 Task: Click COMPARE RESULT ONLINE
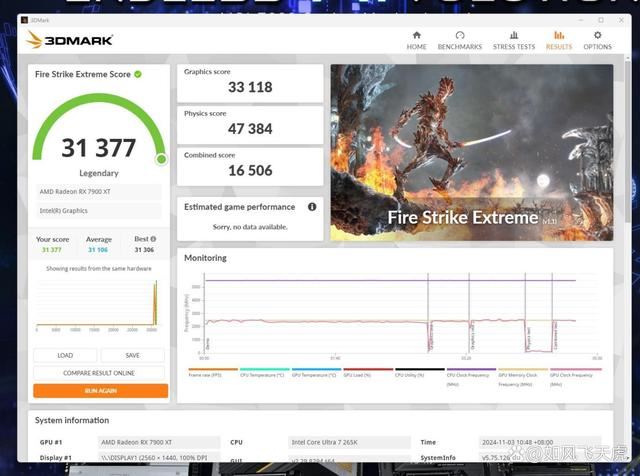pyautogui.click(x=99, y=373)
